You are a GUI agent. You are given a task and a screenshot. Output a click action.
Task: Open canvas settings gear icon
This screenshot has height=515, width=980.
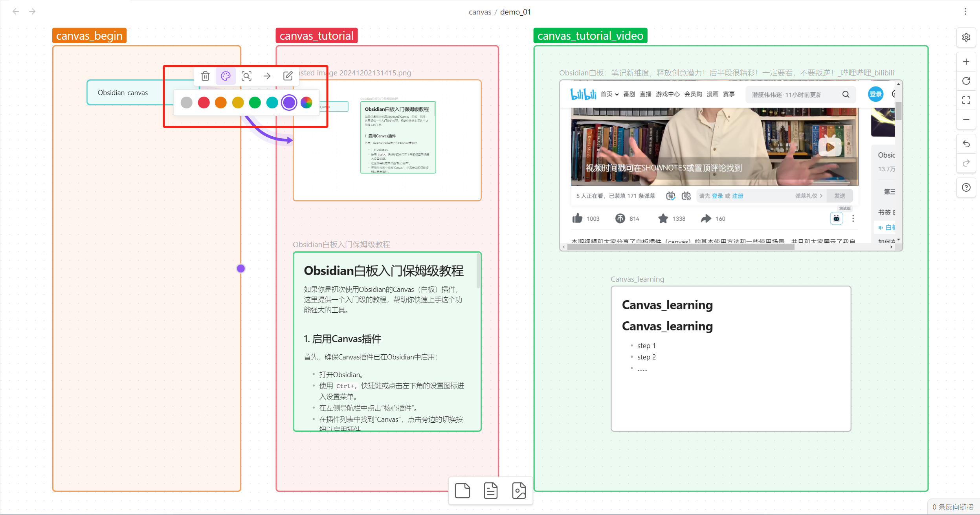[966, 37]
